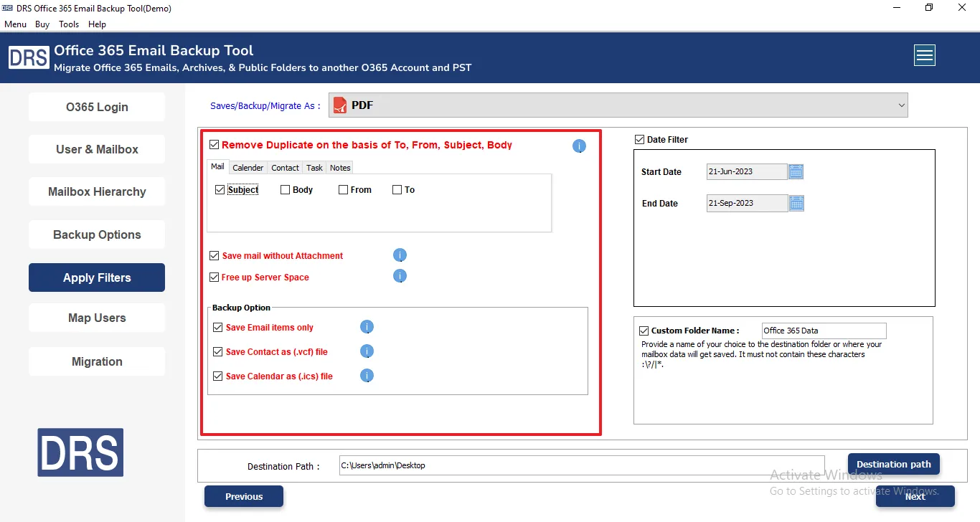Image resolution: width=980 pixels, height=522 pixels.
Task: Disable the Date Filter checkbox
Action: (639, 140)
